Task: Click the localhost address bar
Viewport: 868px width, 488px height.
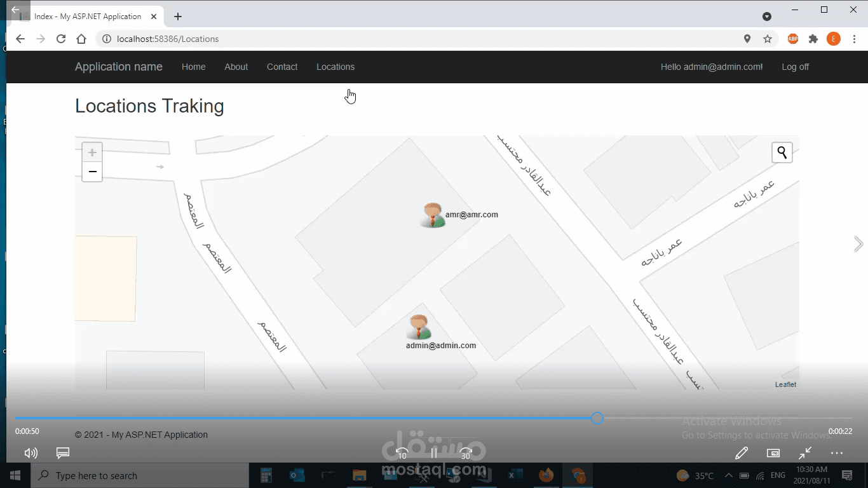Action: point(419,39)
